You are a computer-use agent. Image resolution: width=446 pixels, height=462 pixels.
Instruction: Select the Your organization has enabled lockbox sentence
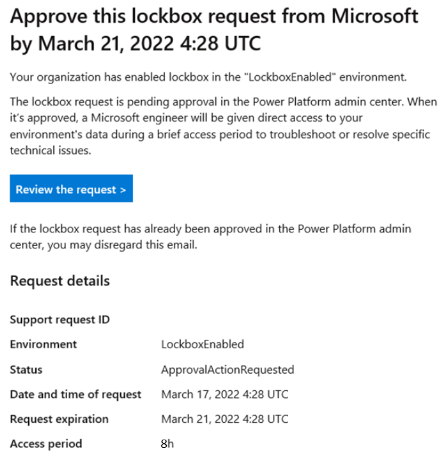pyautogui.click(x=208, y=77)
